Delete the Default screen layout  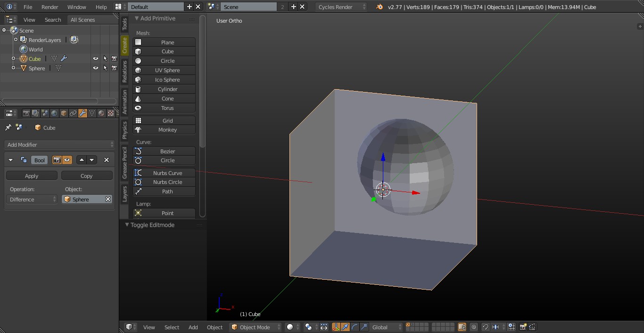pyautogui.click(x=198, y=7)
